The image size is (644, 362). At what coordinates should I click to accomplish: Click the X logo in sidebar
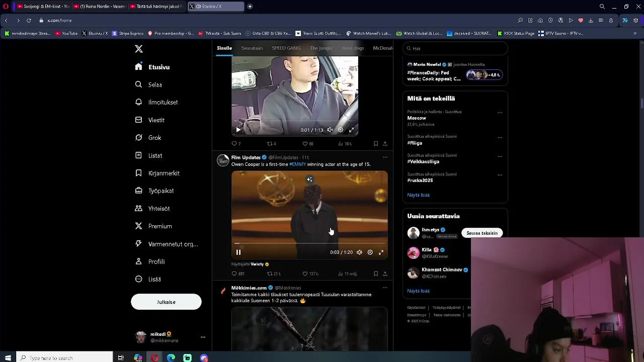pyautogui.click(x=139, y=49)
